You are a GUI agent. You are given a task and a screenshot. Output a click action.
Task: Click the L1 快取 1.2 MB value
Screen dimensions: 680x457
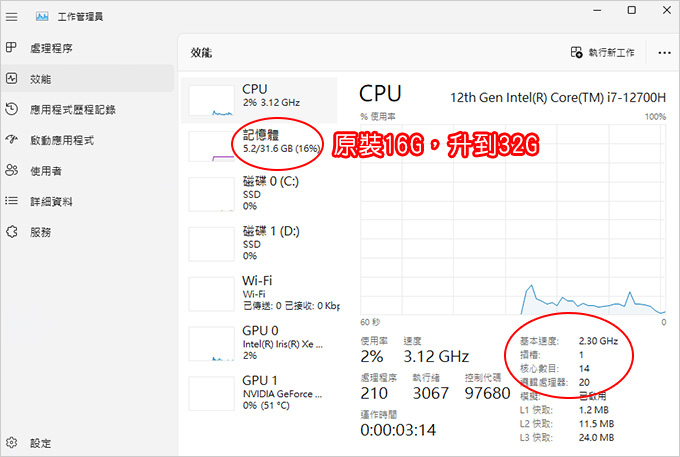[x=594, y=410]
